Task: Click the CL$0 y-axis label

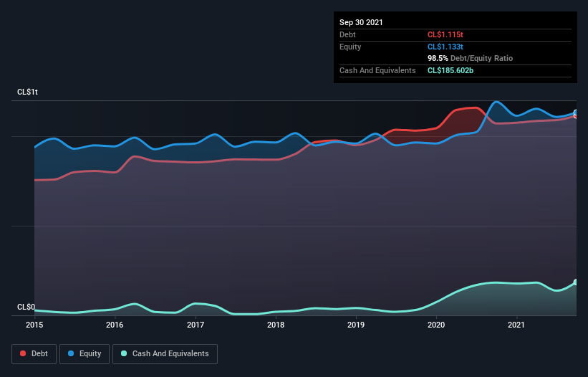Action: [x=26, y=307]
